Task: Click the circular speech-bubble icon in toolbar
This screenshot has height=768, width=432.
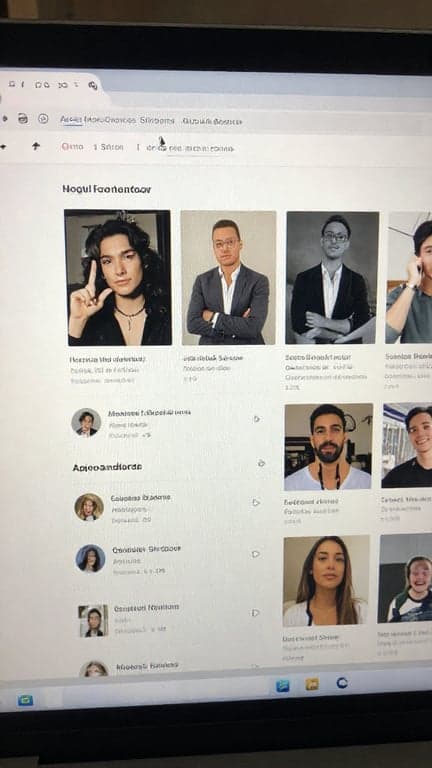Action: (43, 119)
